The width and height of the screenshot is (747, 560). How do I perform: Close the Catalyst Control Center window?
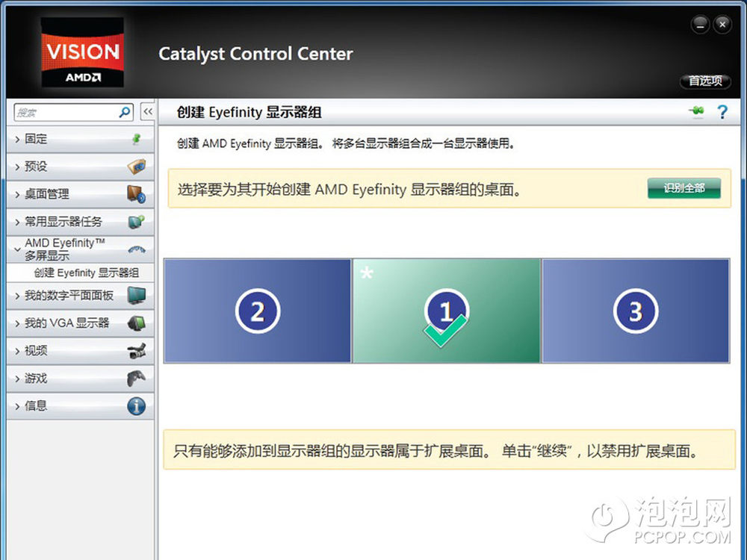(722, 25)
